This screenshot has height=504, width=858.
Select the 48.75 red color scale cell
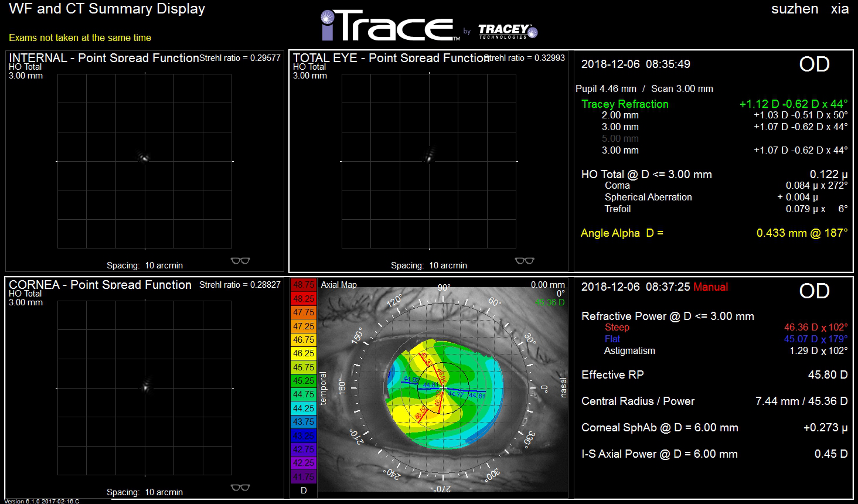click(x=304, y=285)
